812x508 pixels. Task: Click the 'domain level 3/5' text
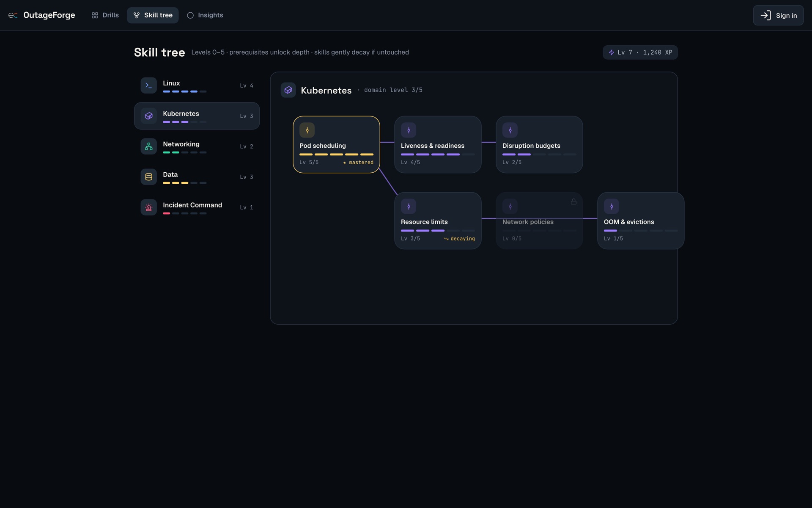[x=393, y=90]
